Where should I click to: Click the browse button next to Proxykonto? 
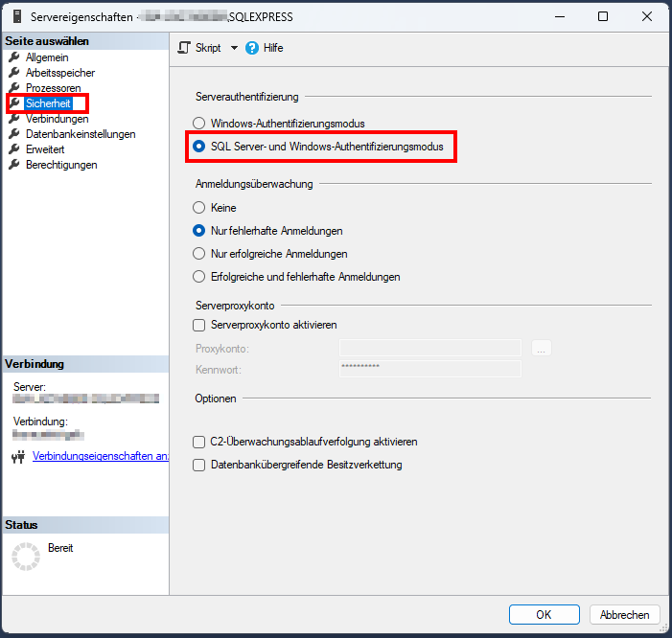pos(542,348)
